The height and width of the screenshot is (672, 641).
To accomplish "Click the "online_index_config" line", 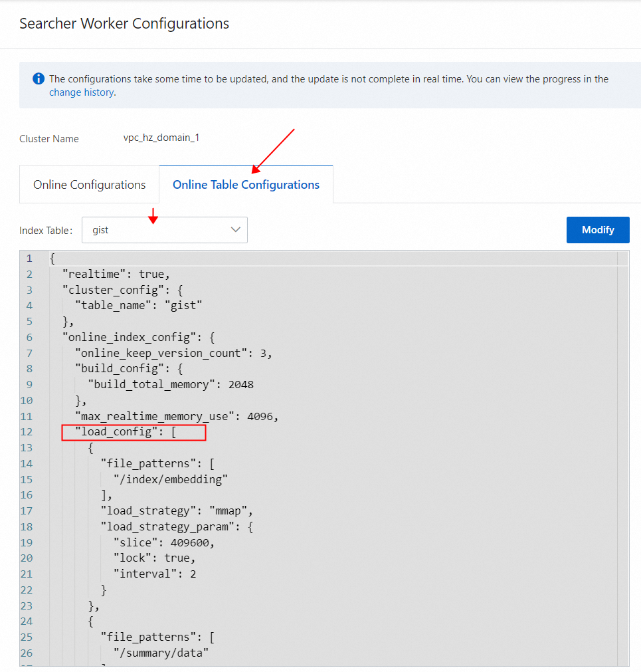I will click(x=139, y=337).
